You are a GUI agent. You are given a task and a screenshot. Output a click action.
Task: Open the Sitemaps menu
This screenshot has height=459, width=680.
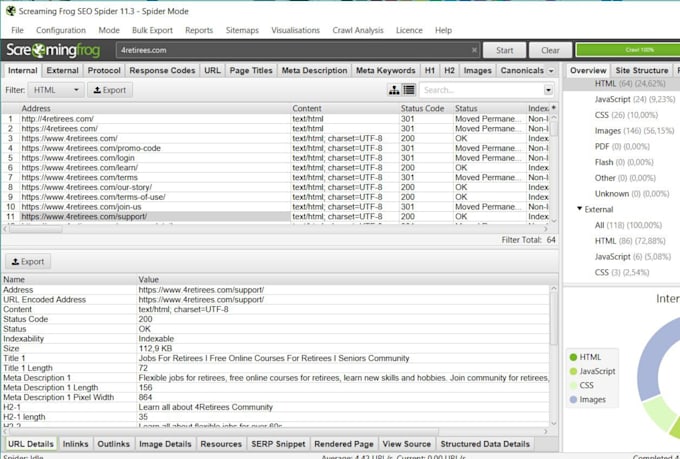(242, 30)
